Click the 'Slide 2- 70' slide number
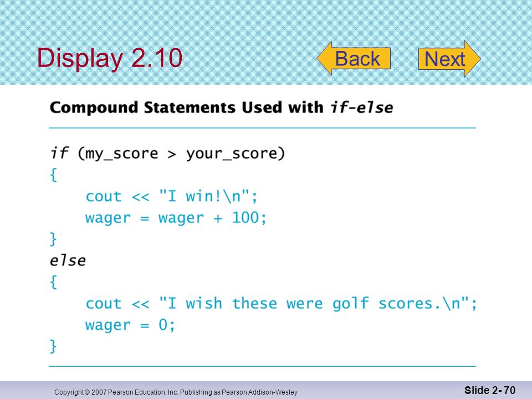 point(489,391)
